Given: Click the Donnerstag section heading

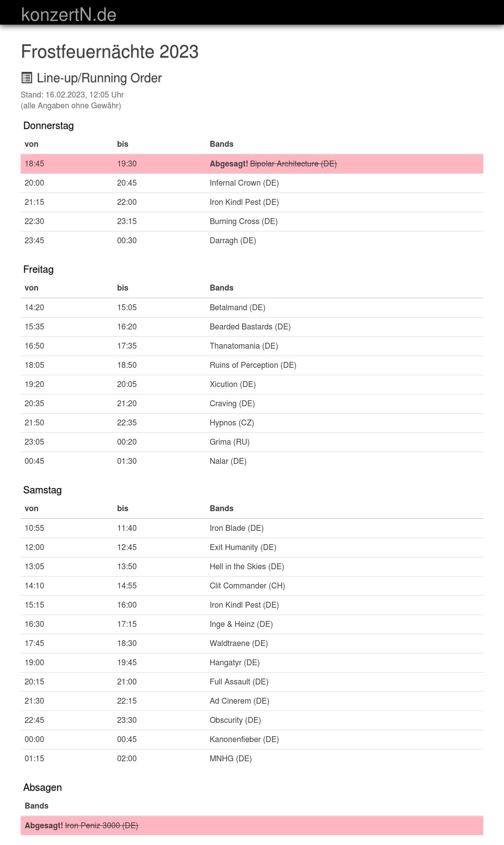Looking at the screenshot, I should (48, 126).
